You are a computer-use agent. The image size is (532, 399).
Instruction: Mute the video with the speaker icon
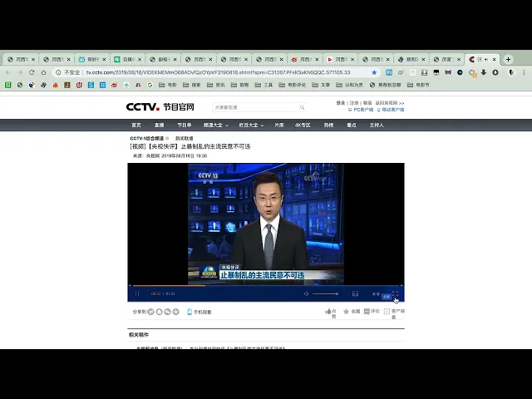306,293
